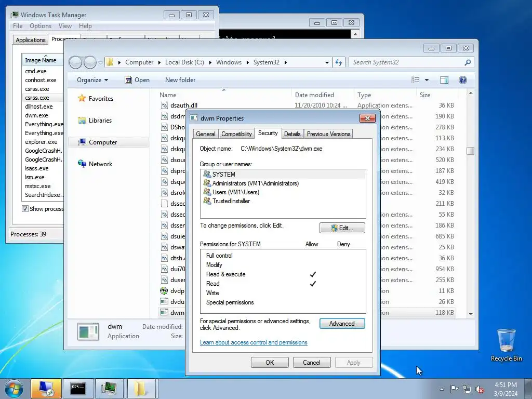Click OK in dwm Properties
532x399 pixels.
(270, 362)
